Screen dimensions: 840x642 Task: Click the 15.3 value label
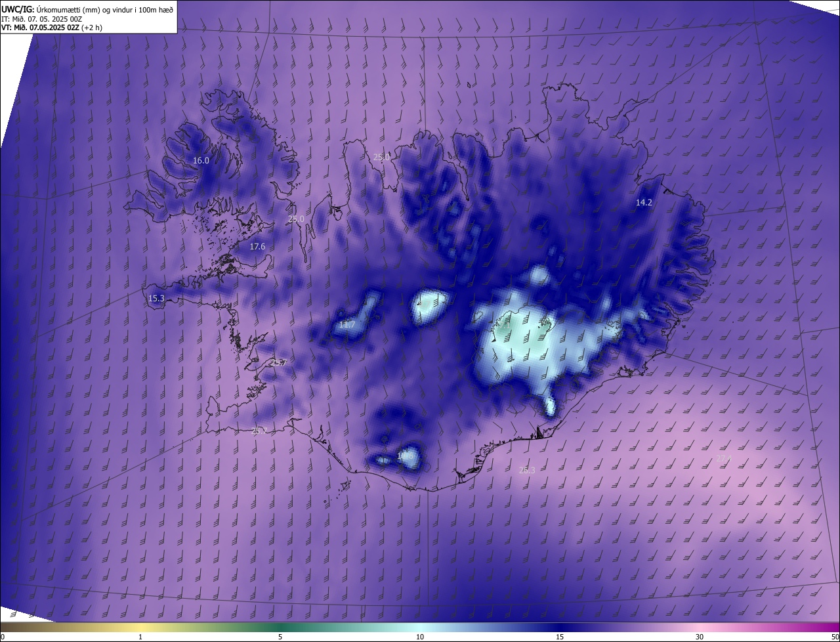point(156,298)
